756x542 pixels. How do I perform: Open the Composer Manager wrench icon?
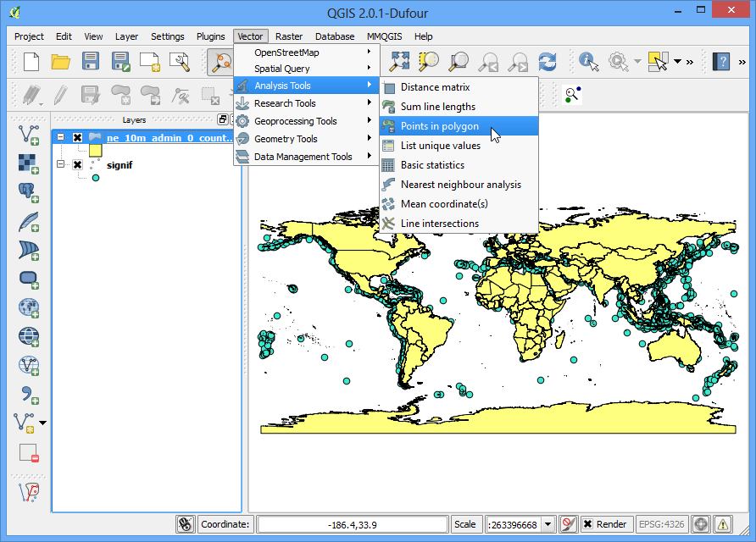point(180,62)
